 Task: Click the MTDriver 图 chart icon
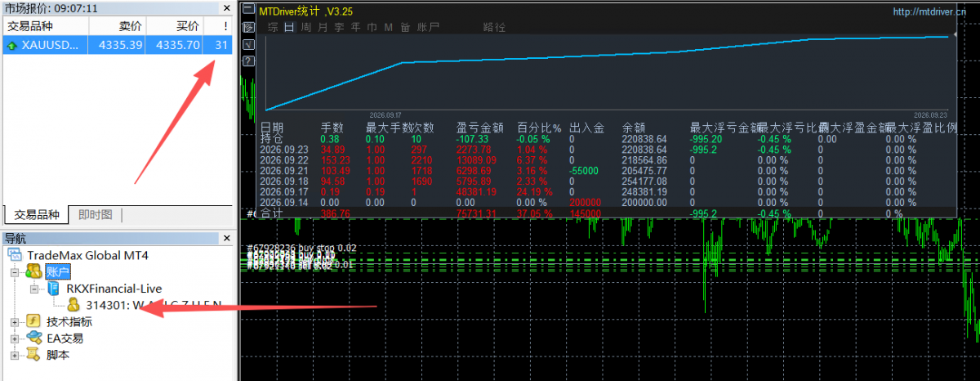tap(248, 28)
